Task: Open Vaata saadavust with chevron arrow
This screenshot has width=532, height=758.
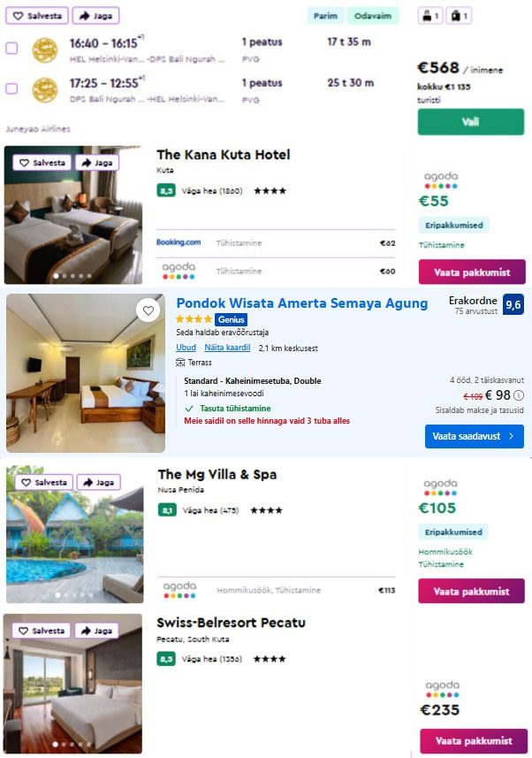Action: (x=474, y=436)
